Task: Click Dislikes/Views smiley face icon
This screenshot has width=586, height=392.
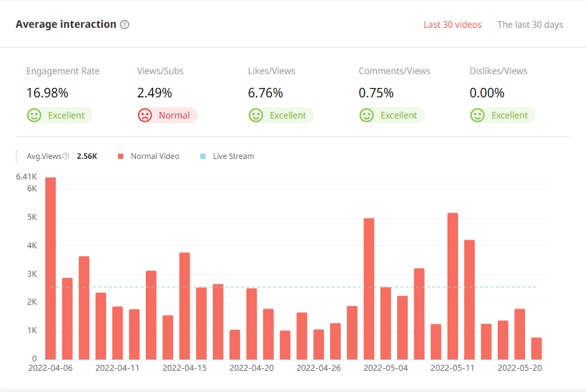Action: 477,115
